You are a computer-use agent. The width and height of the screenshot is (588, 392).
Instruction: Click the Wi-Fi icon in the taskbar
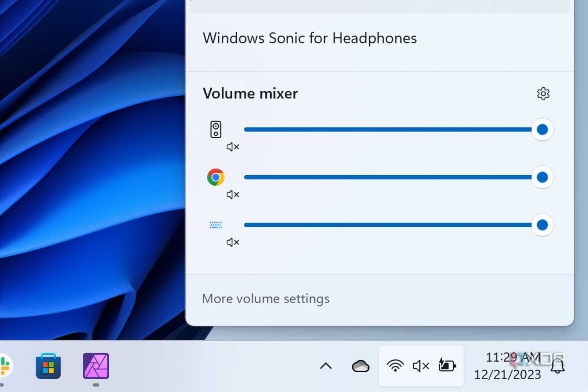[395, 366]
